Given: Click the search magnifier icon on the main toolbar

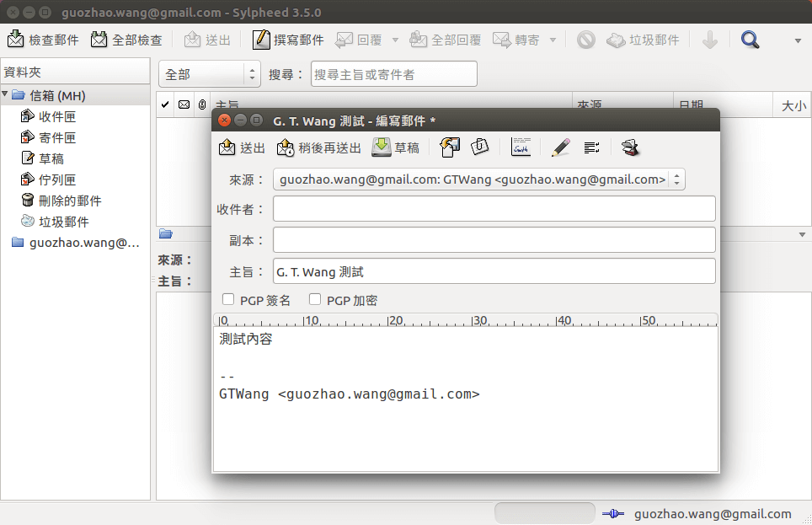Looking at the screenshot, I should tap(749, 39).
